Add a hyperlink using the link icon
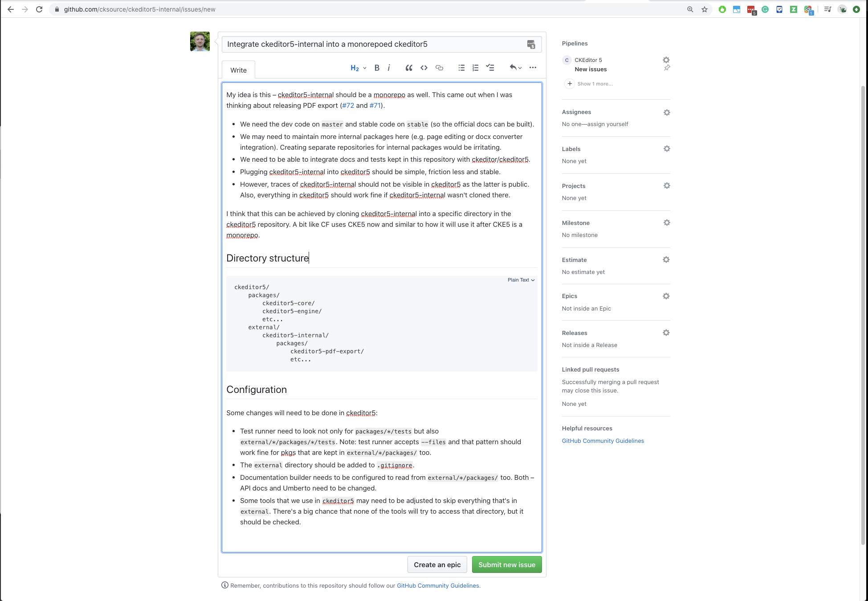Image resolution: width=868 pixels, height=601 pixels. click(439, 68)
